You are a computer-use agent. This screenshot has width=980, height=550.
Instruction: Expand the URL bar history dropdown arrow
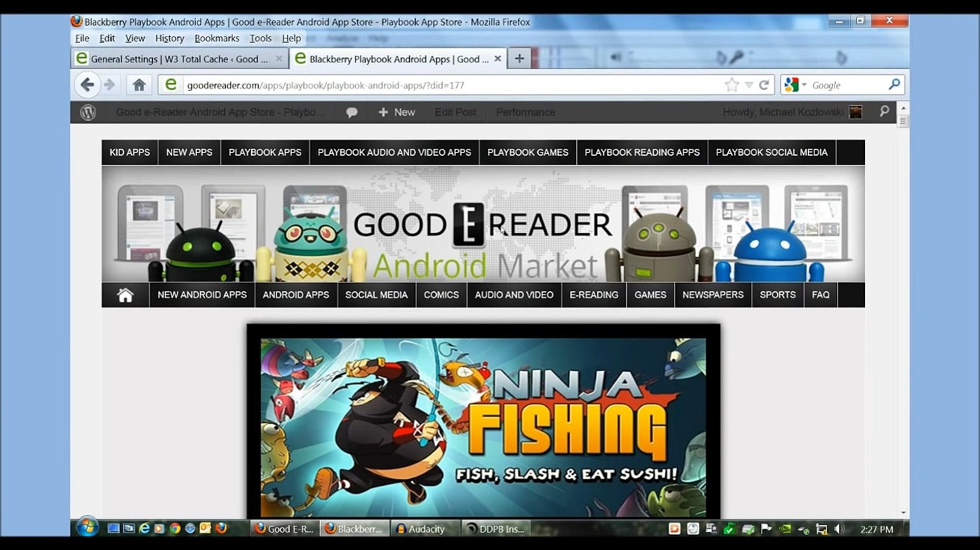click(x=749, y=85)
